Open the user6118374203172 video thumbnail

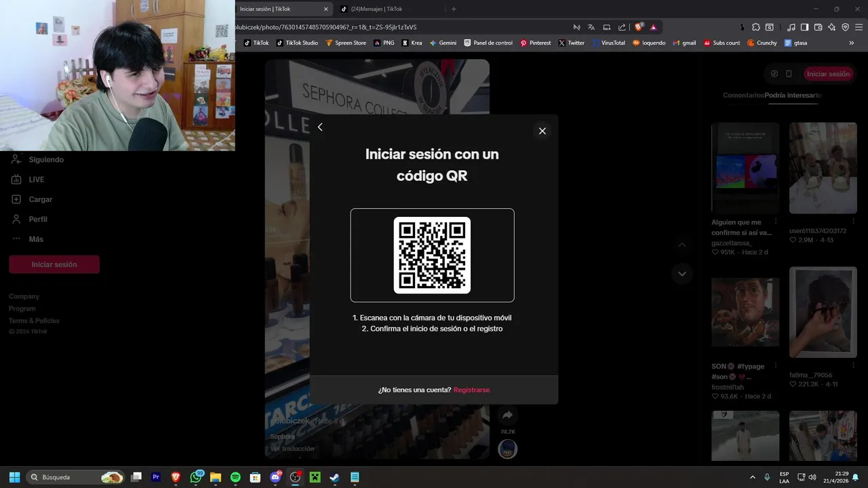point(823,167)
